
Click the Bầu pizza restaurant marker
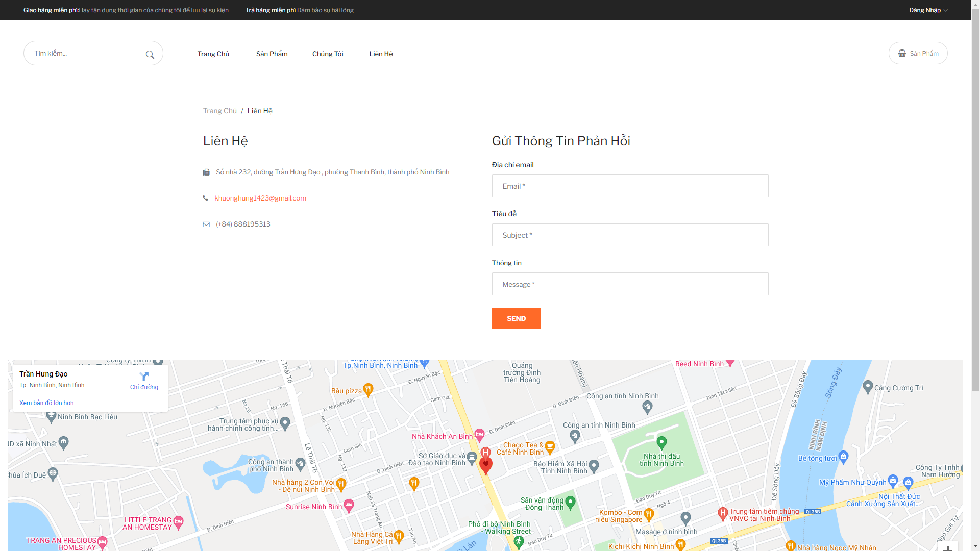[368, 390]
